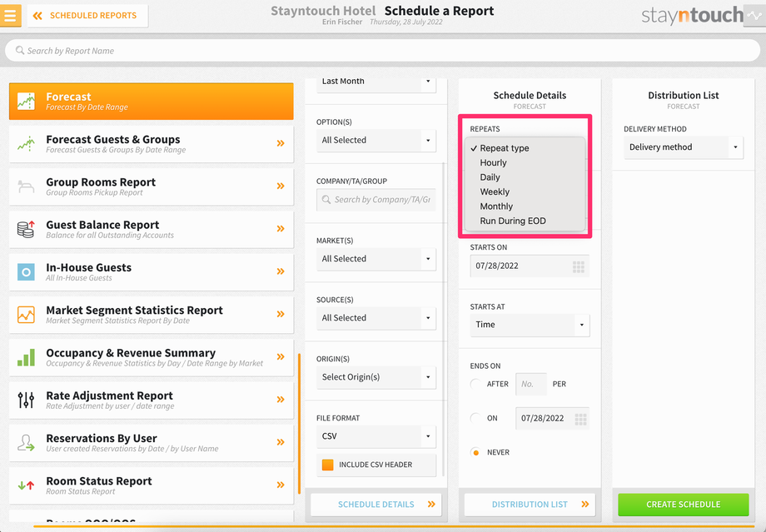The height and width of the screenshot is (532, 766).
Task: Click the arrow next to Guest Balance Report
Action: pyautogui.click(x=281, y=229)
